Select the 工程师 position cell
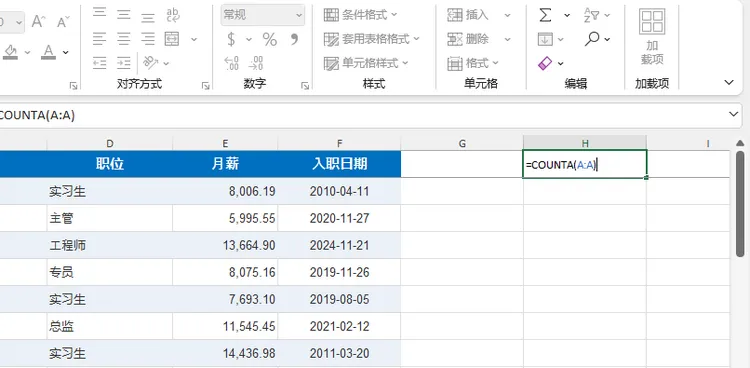The height and width of the screenshot is (368, 750). click(110, 245)
